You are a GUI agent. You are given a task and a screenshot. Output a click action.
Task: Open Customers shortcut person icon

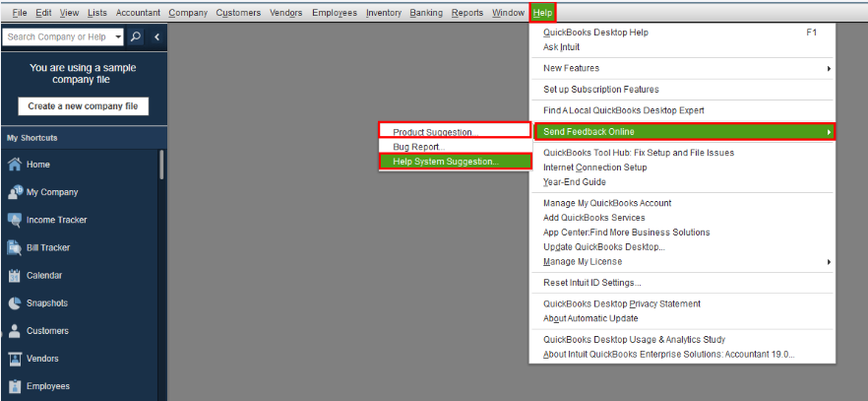coord(15,331)
